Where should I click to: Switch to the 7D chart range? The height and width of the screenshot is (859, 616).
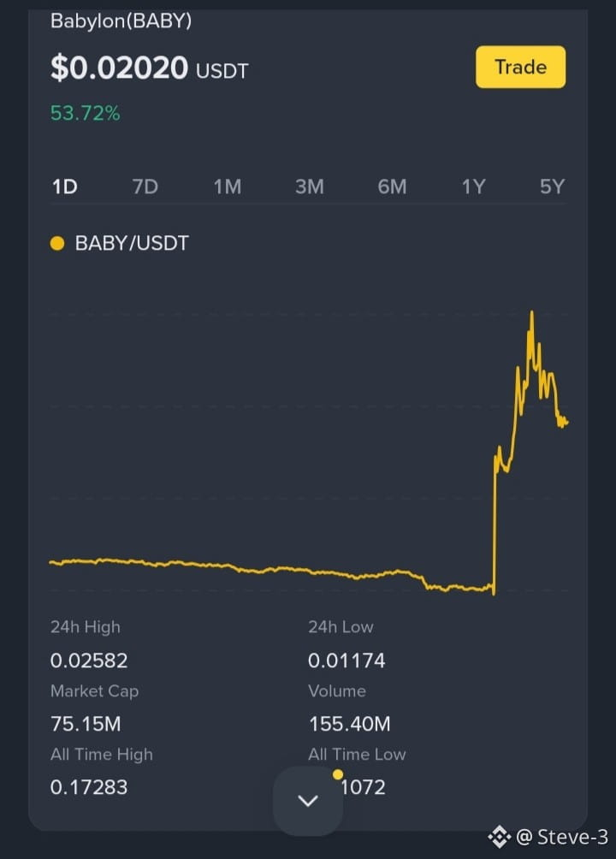145,187
